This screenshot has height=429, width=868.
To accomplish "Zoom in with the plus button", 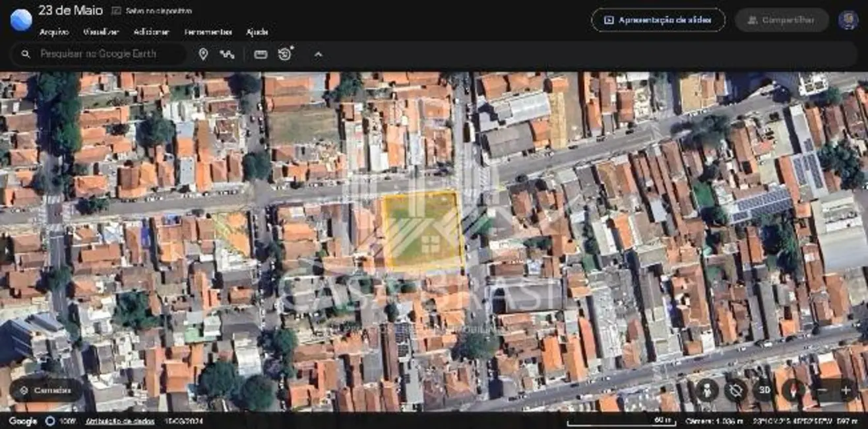I will coord(846,390).
